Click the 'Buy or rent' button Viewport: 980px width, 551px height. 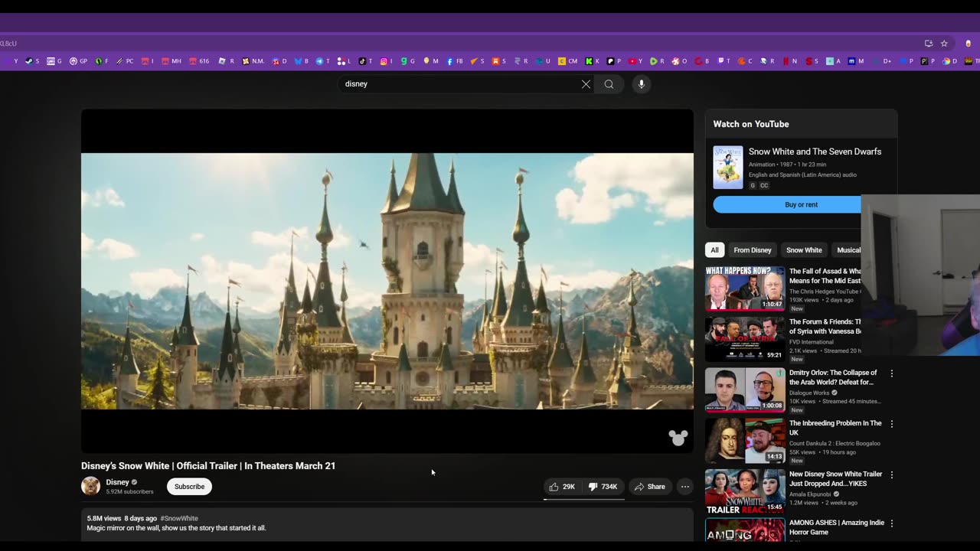800,205
